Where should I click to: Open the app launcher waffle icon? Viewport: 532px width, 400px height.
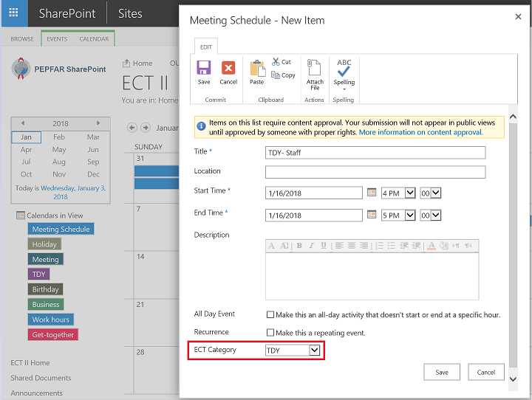[13, 13]
